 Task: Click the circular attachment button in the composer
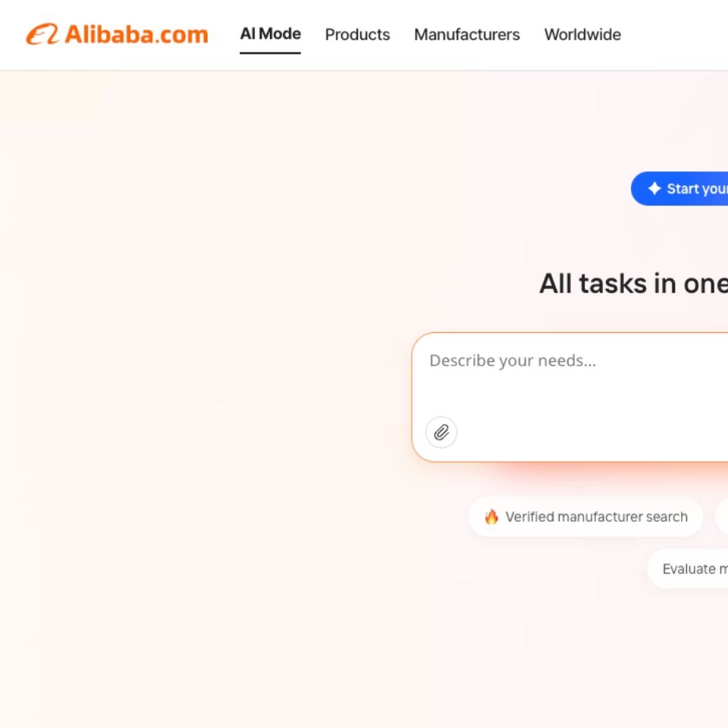click(x=441, y=433)
